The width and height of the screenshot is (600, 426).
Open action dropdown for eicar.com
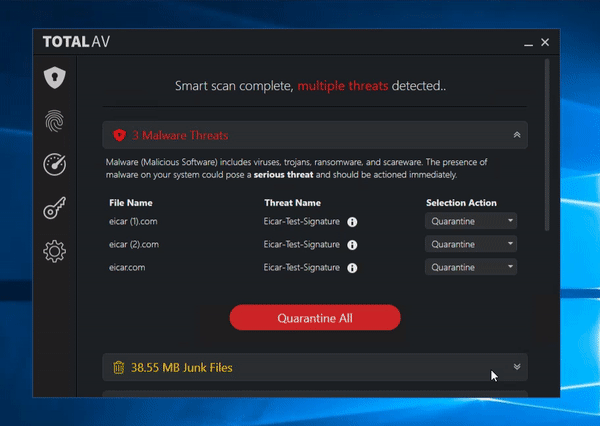(x=471, y=267)
